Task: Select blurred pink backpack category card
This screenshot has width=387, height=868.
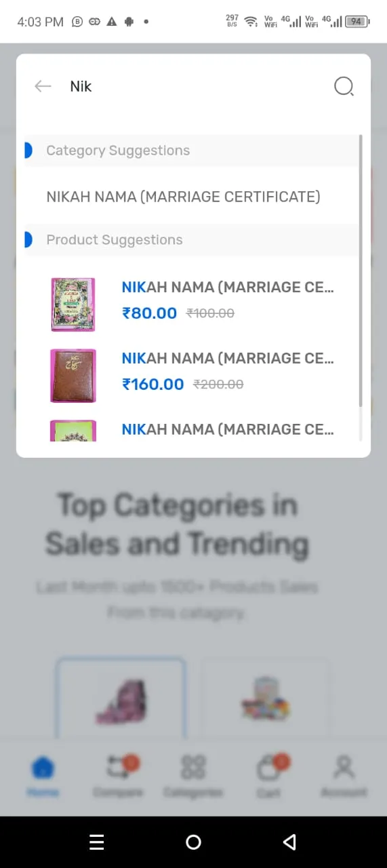Action: (x=121, y=698)
